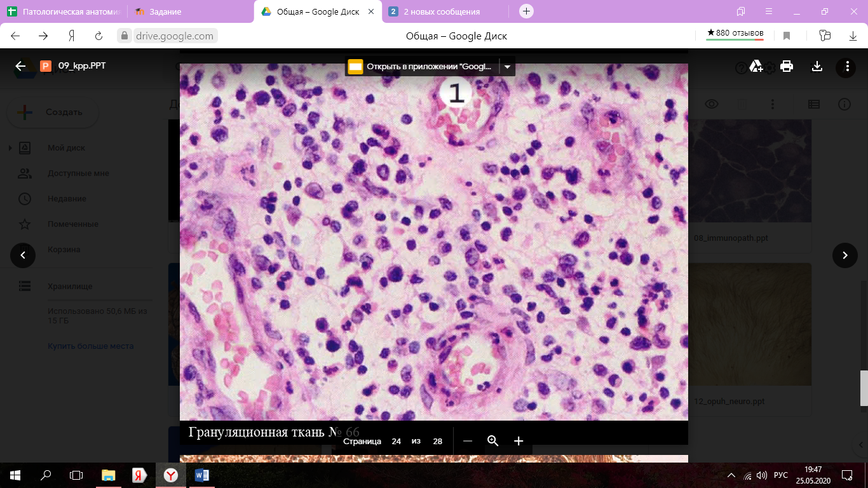Screen dimensions: 868x488
Task: Open Yandex Browser taskbar icon
Action: 170,475
